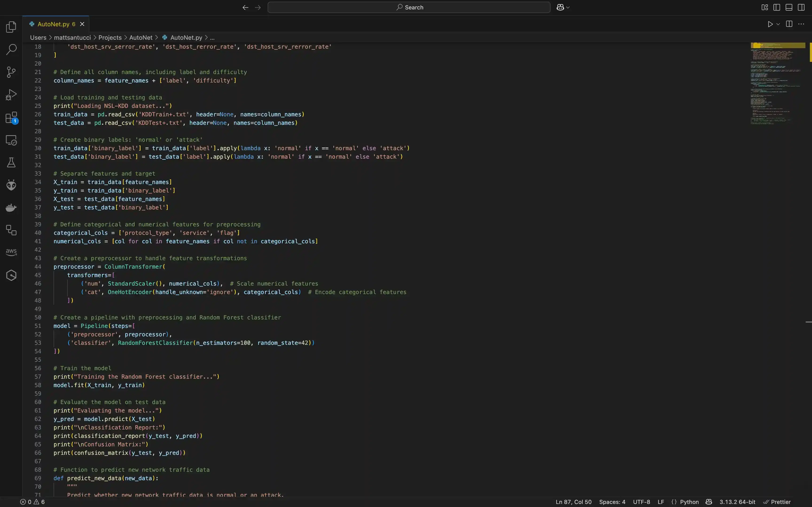Open the Search view magnifier icon
Viewport: 812px width, 507px height.
click(11, 49)
